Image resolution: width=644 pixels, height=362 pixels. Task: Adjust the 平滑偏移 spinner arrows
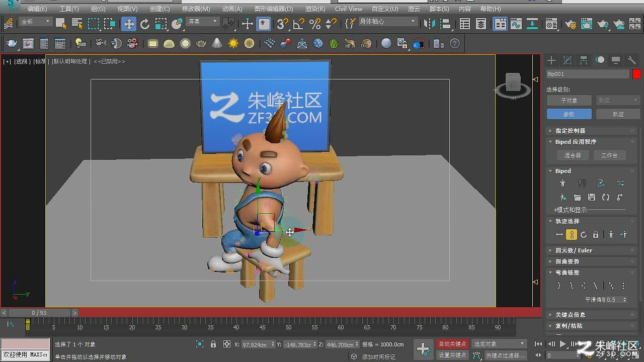tap(625, 300)
